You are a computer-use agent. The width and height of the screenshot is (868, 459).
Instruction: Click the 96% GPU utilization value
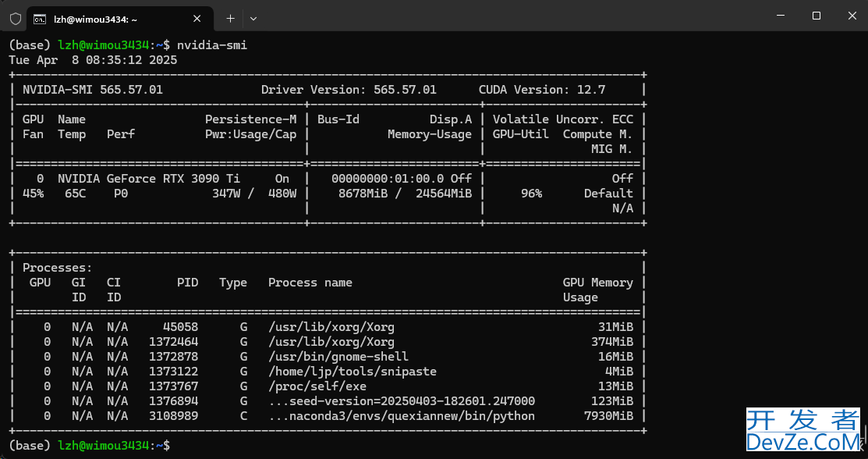[531, 194]
